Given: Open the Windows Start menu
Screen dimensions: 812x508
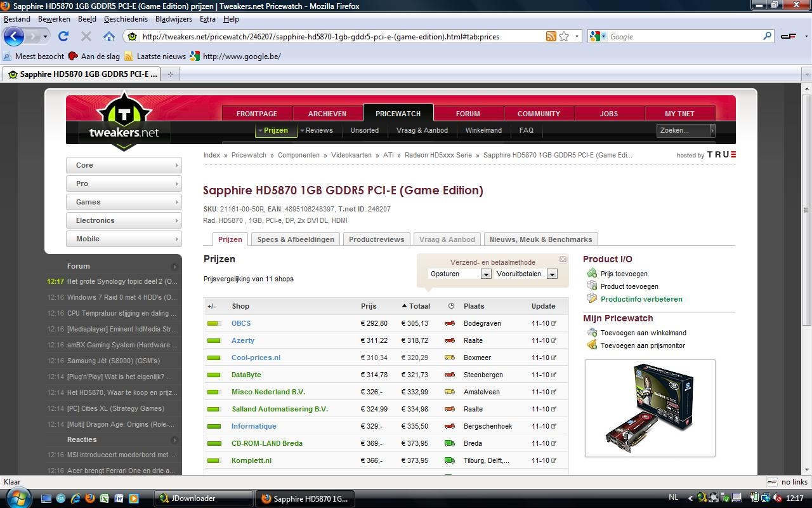Looking at the screenshot, I should (x=18, y=498).
